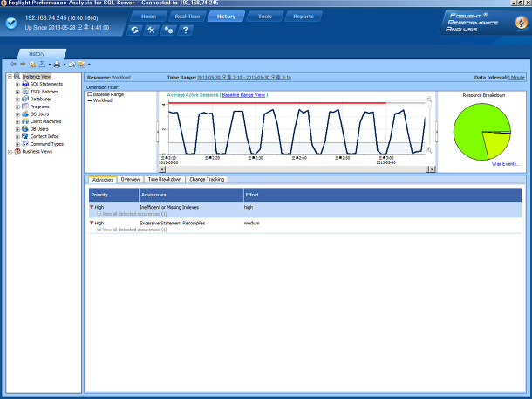The height and width of the screenshot is (399, 532).
Task: Open the sigma icon dropdown arrow
Action: tap(50, 65)
